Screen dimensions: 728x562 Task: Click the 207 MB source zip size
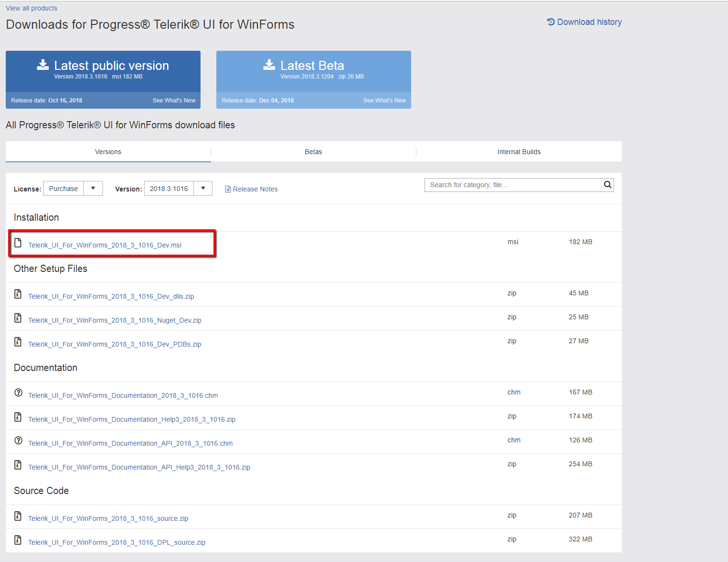coord(581,515)
